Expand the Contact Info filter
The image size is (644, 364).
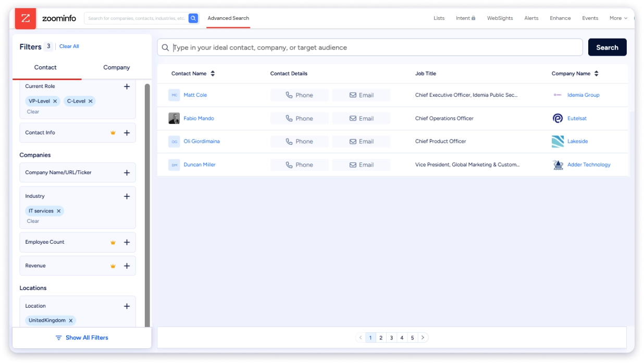[x=127, y=133]
